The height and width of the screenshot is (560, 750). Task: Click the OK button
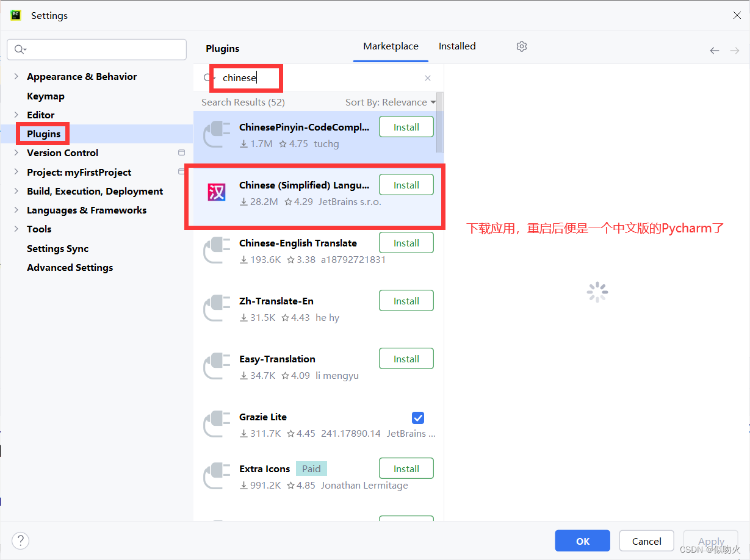583,541
